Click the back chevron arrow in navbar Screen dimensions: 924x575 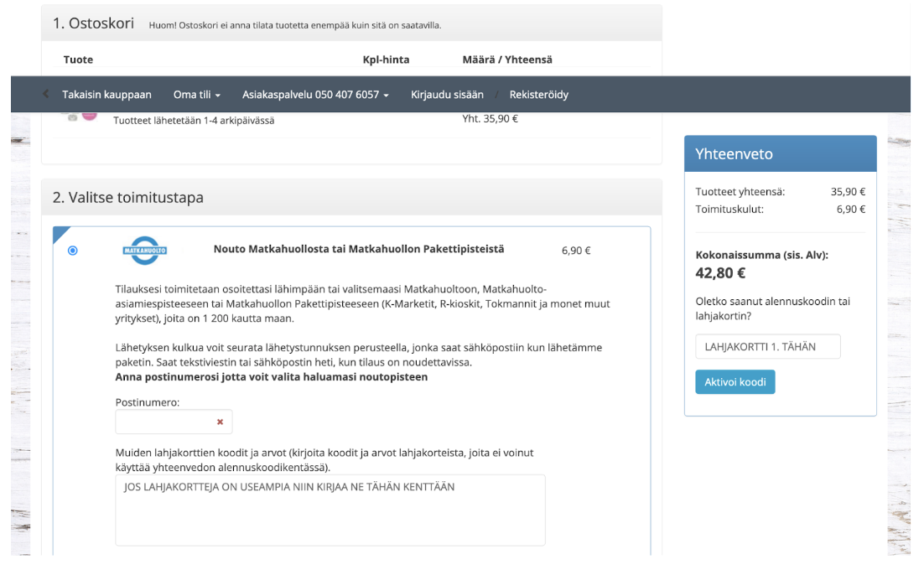click(46, 95)
